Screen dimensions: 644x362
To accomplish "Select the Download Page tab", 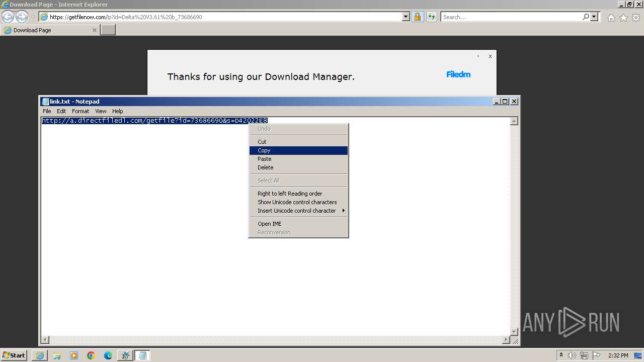I will click(50, 30).
